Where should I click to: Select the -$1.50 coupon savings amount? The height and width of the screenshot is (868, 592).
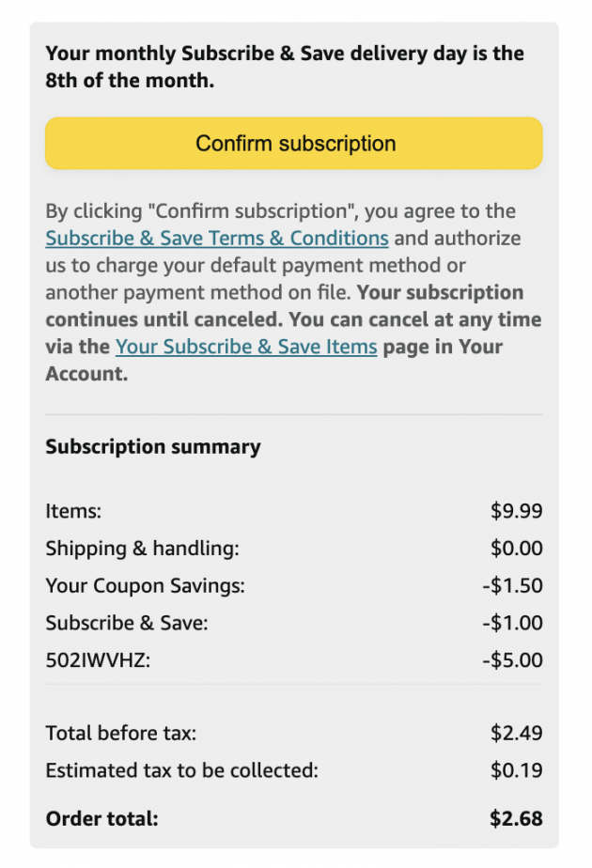[x=512, y=586]
